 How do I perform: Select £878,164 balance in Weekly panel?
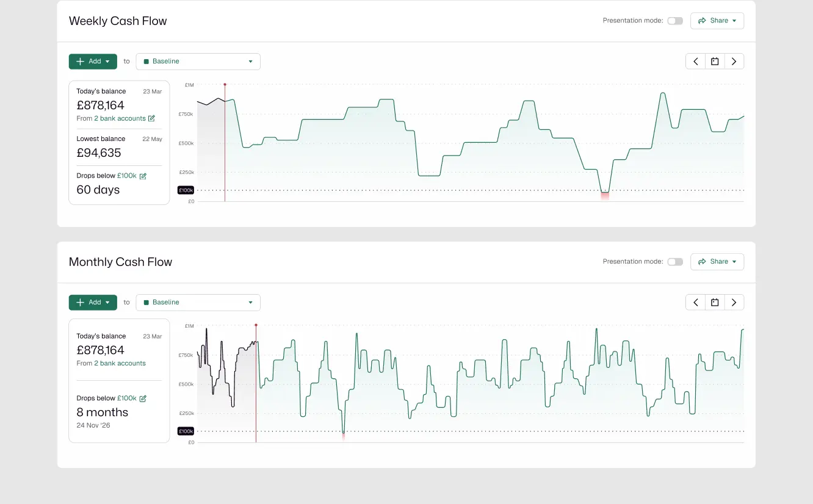pos(100,106)
